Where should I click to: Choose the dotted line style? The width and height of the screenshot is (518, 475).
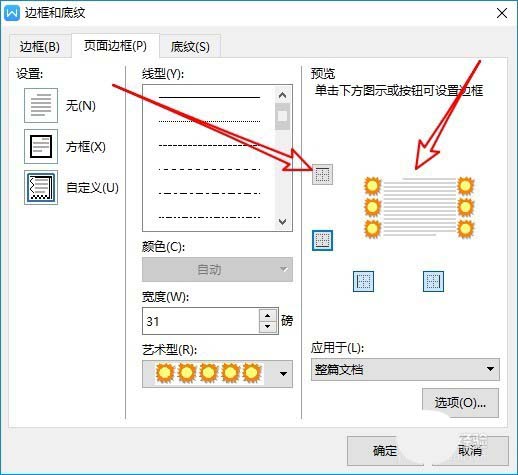point(209,121)
